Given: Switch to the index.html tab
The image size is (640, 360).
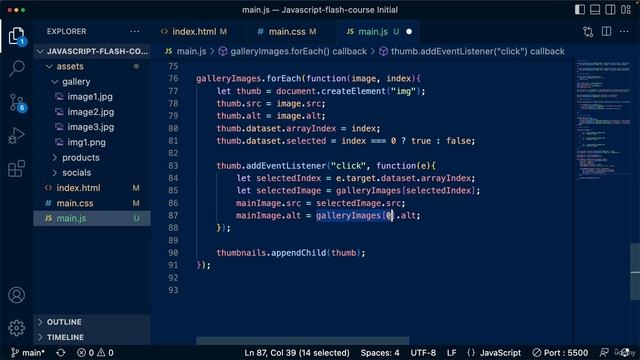Looking at the screenshot, I should [x=194, y=31].
